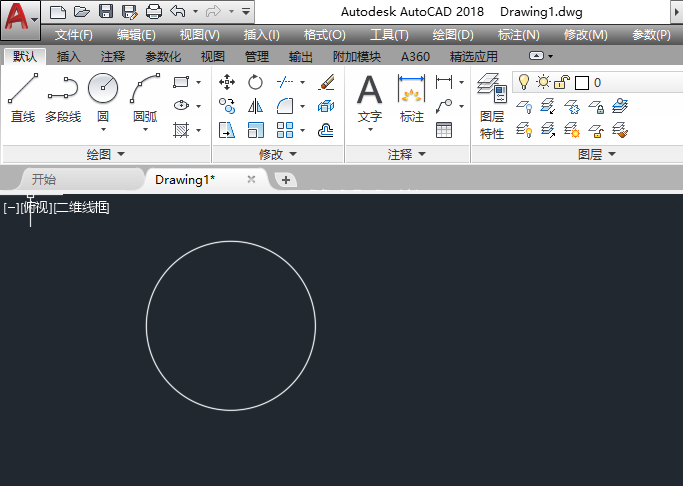Image resolution: width=683 pixels, height=486 pixels.
Task: Click the new drawing tab plus button
Action: pyautogui.click(x=286, y=180)
